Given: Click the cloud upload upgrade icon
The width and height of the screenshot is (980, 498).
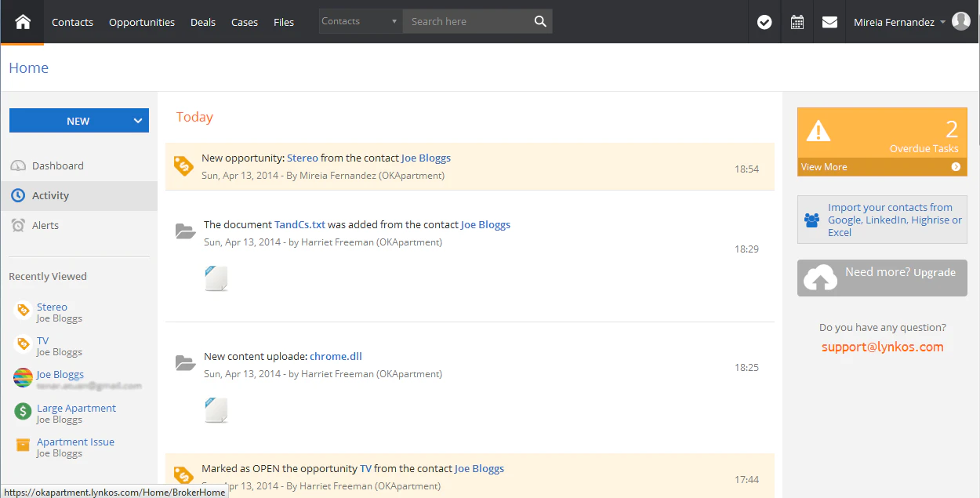Looking at the screenshot, I should (821, 278).
